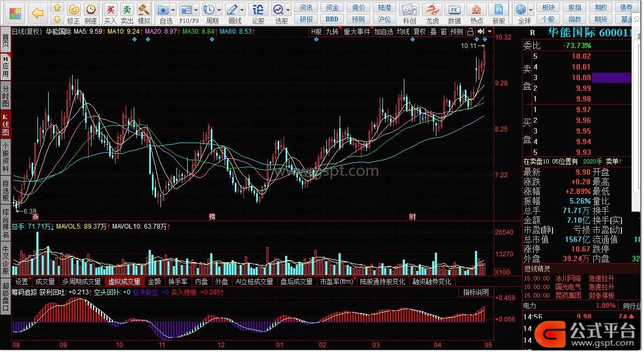Open the K线图 sidebar tab
This screenshot has width=644, height=352.
[x=5, y=123]
